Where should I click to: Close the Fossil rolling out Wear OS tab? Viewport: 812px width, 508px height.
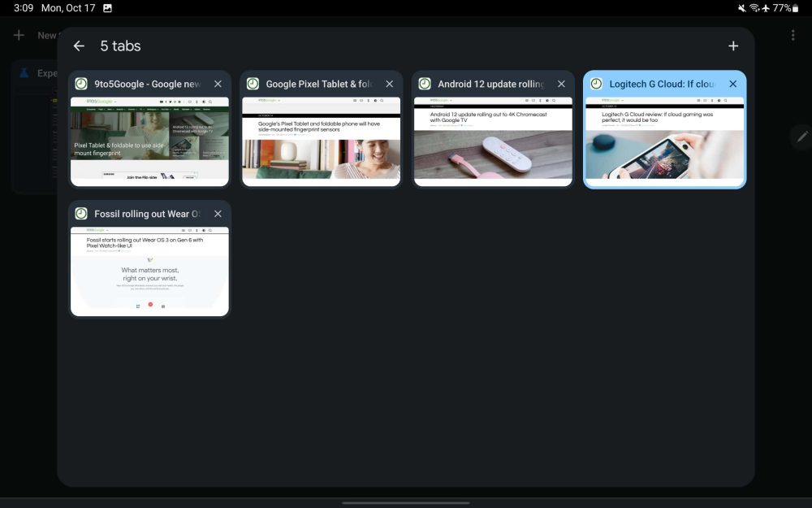click(x=218, y=214)
